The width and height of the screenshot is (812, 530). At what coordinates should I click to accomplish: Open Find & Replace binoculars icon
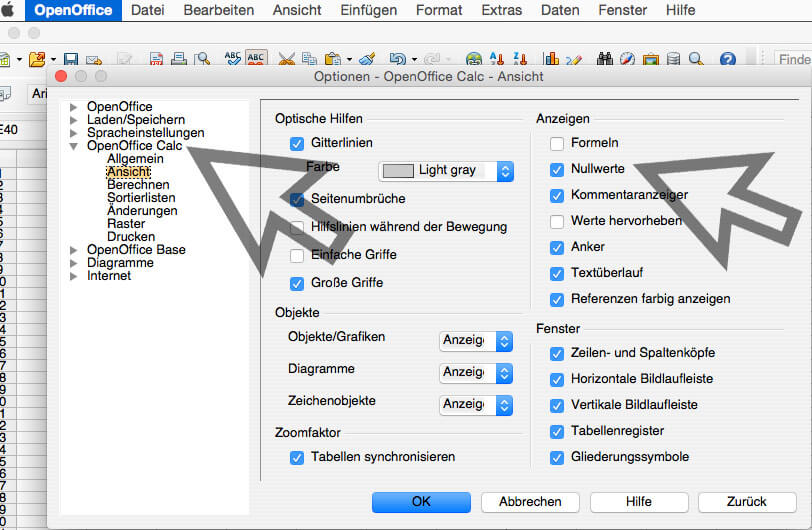(605, 59)
